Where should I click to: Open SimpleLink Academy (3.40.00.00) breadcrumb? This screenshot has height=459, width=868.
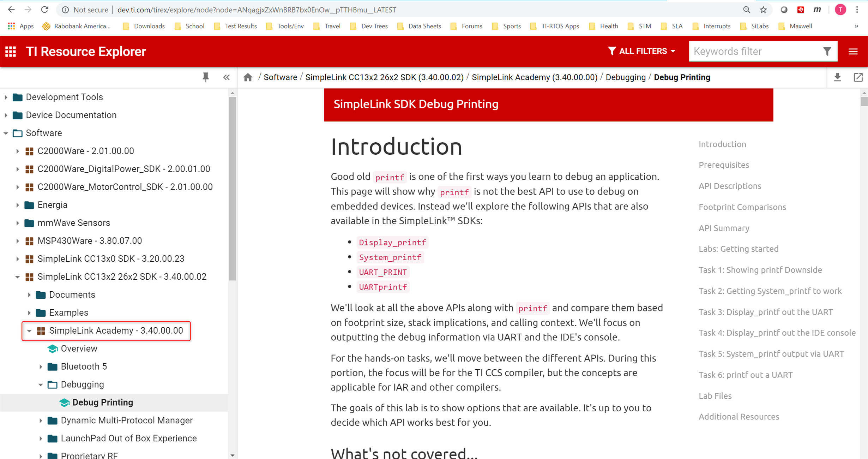click(535, 77)
